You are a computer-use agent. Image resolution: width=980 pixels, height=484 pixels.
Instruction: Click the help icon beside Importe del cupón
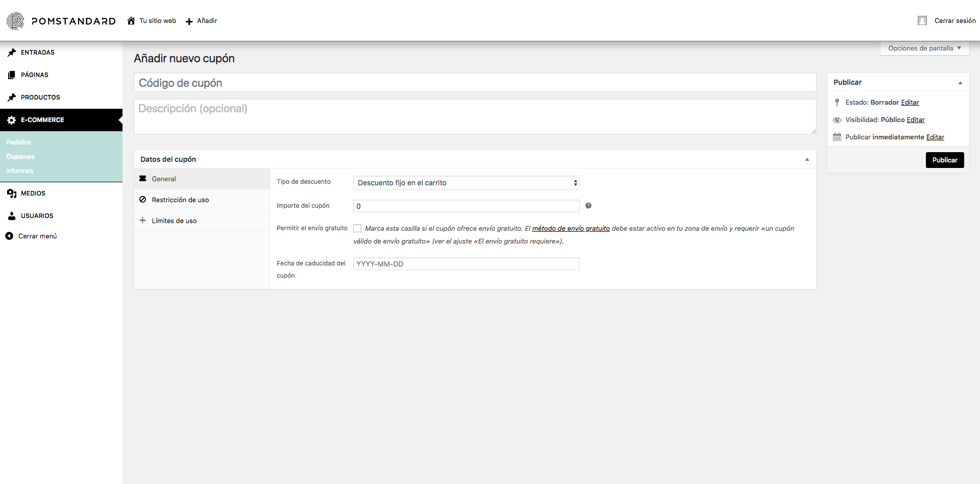tap(588, 206)
